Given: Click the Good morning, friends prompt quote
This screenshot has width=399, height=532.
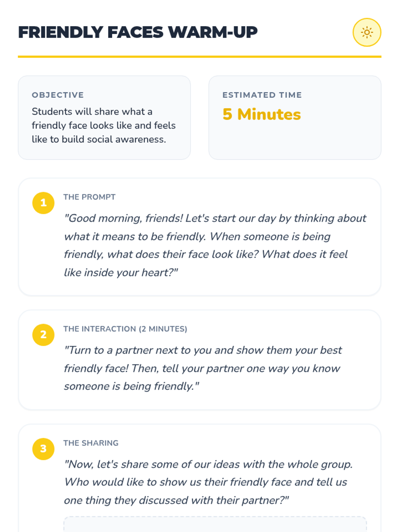Looking at the screenshot, I should (215, 245).
